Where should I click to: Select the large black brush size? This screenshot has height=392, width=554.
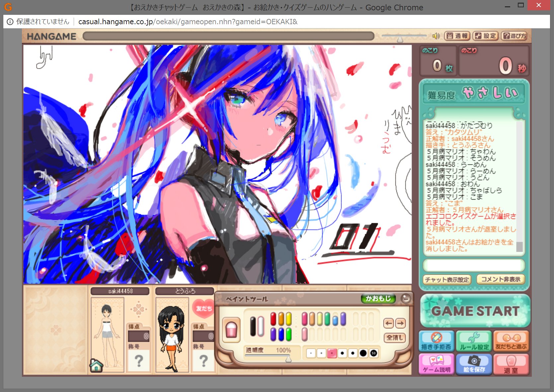pos(363,353)
